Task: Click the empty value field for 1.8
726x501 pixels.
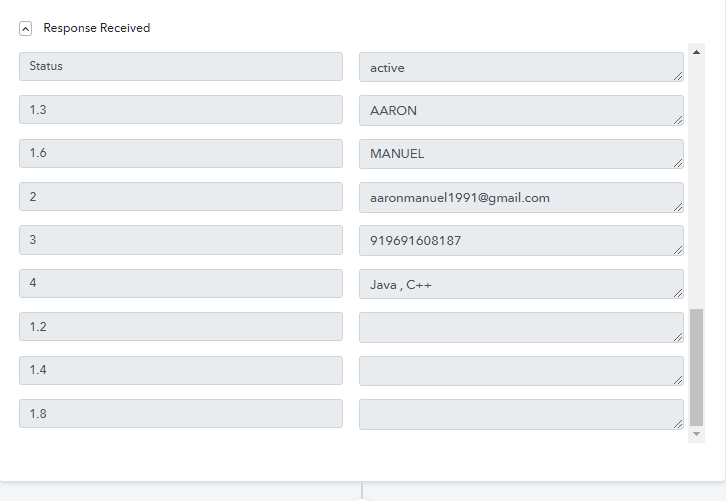Action: point(520,414)
